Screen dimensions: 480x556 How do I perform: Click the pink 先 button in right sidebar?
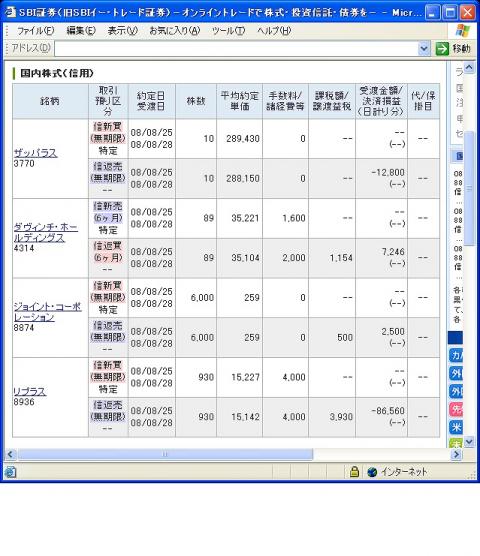(x=456, y=410)
